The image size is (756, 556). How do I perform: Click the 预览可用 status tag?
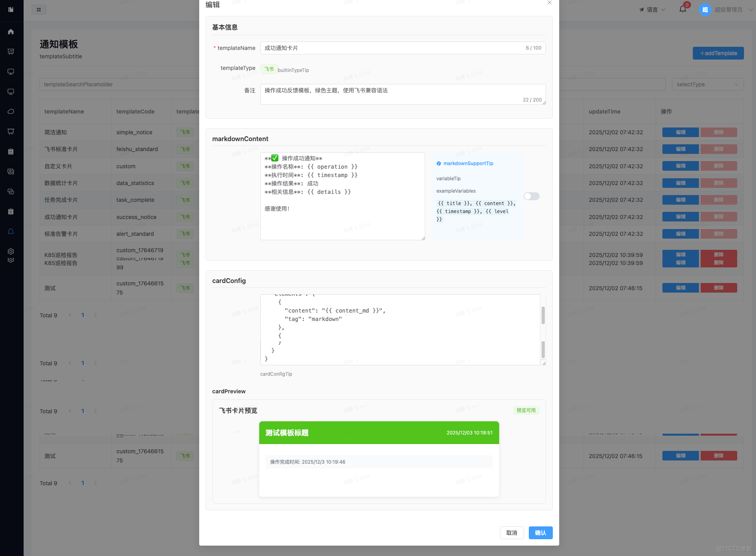point(526,411)
